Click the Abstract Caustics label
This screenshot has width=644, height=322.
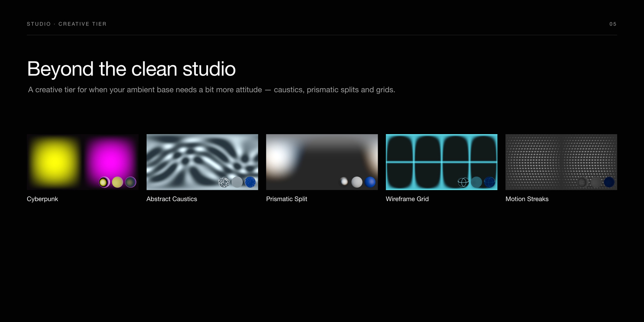(172, 199)
